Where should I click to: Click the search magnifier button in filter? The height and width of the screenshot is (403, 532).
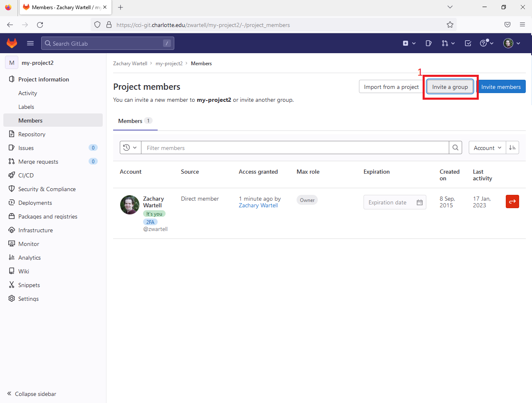pyautogui.click(x=455, y=147)
